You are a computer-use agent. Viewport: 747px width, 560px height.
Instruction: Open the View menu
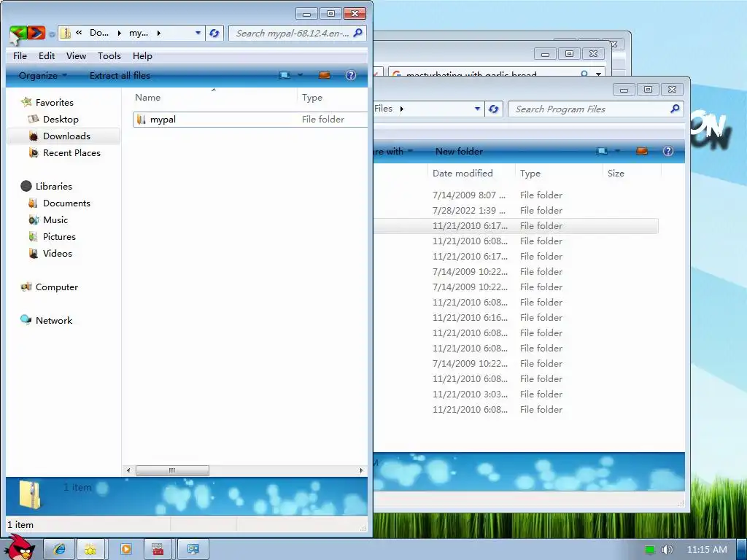[x=76, y=55]
